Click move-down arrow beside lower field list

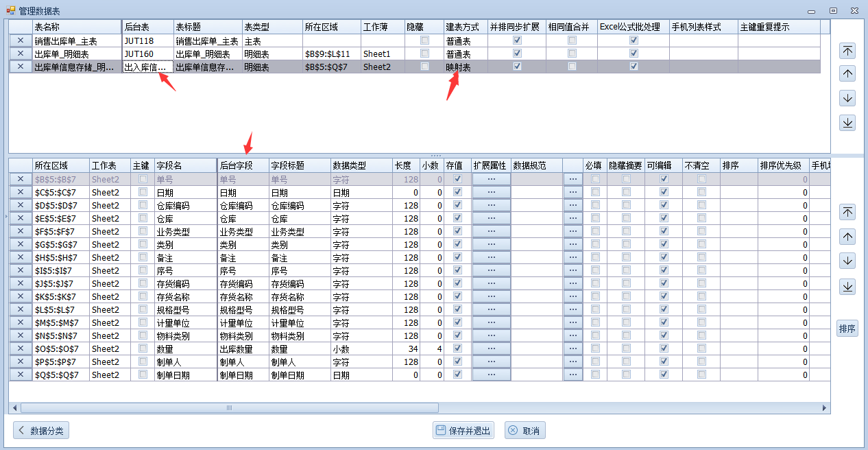pyautogui.click(x=847, y=261)
